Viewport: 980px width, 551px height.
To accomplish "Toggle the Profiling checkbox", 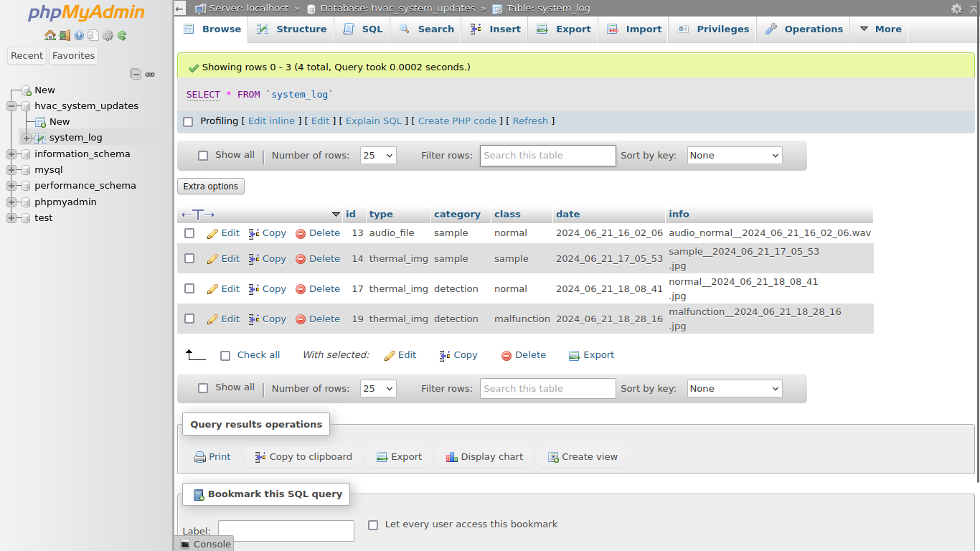I will [188, 122].
